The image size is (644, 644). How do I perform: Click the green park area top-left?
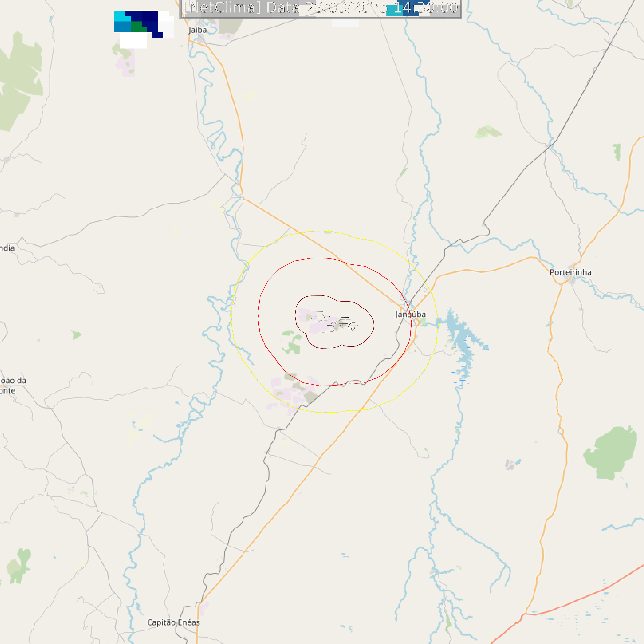[21, 81]
